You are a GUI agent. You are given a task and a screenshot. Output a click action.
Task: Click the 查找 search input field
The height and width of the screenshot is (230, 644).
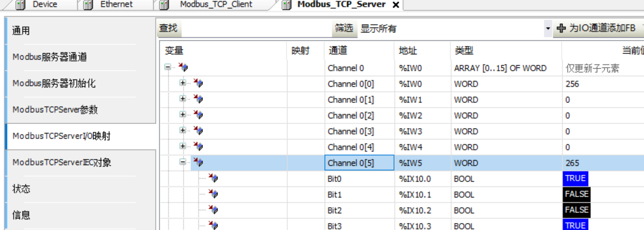point(256,29)
